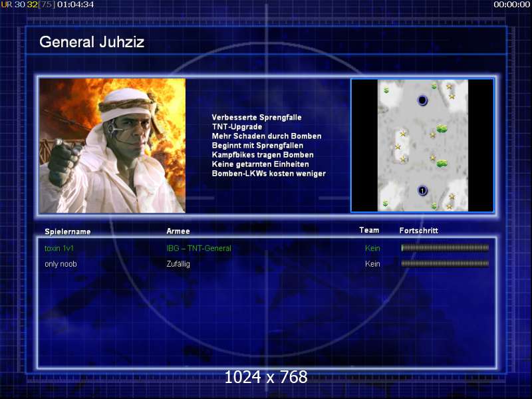Click the dollar supply icon in map's top-left corner
Viewport: 532px width, 399px height.
coord(386,90)
